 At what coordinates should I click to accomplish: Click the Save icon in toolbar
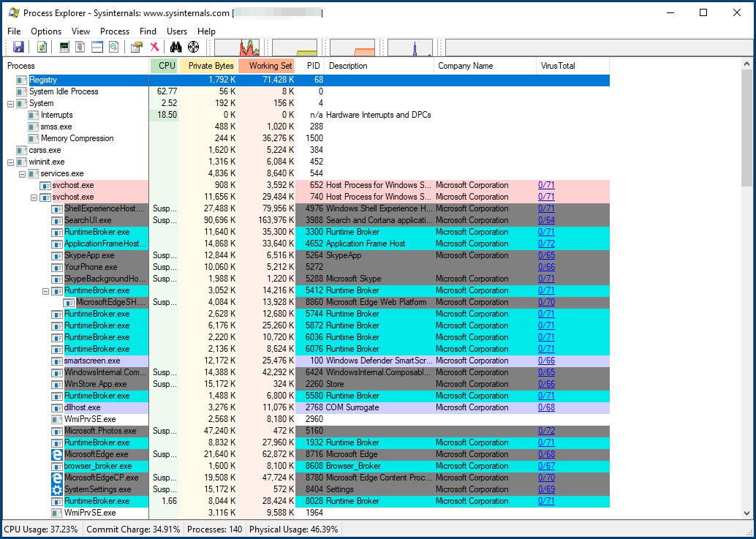click(x=18, y=47)
